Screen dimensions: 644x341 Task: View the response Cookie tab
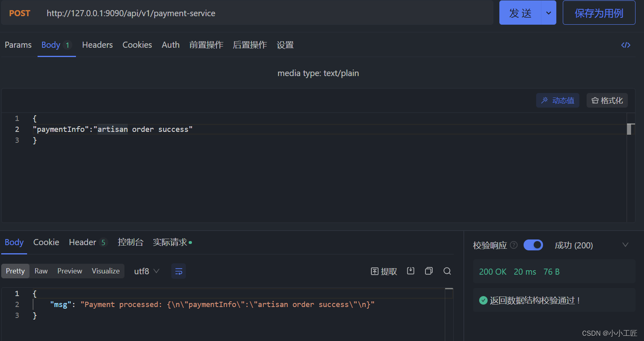pos(46,242)
